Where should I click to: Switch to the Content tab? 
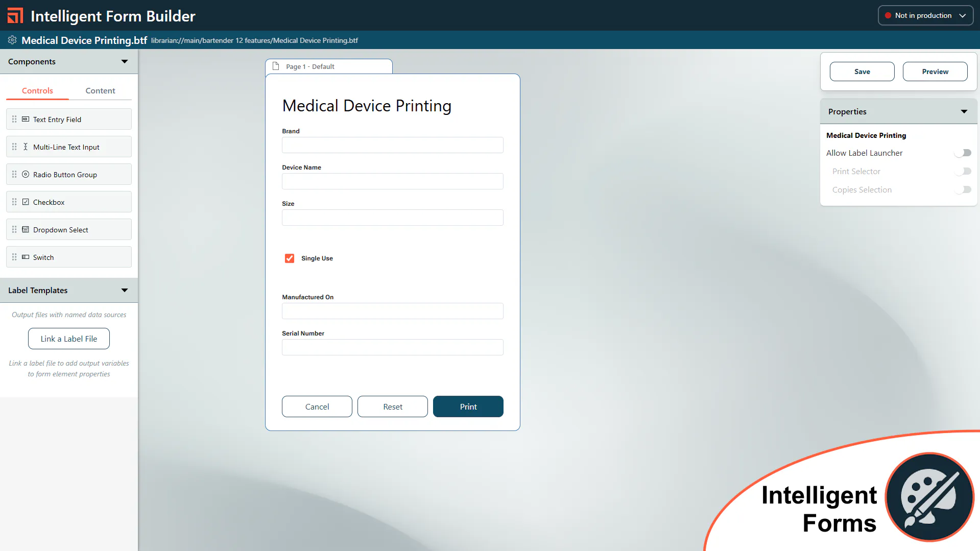point(100,90)
